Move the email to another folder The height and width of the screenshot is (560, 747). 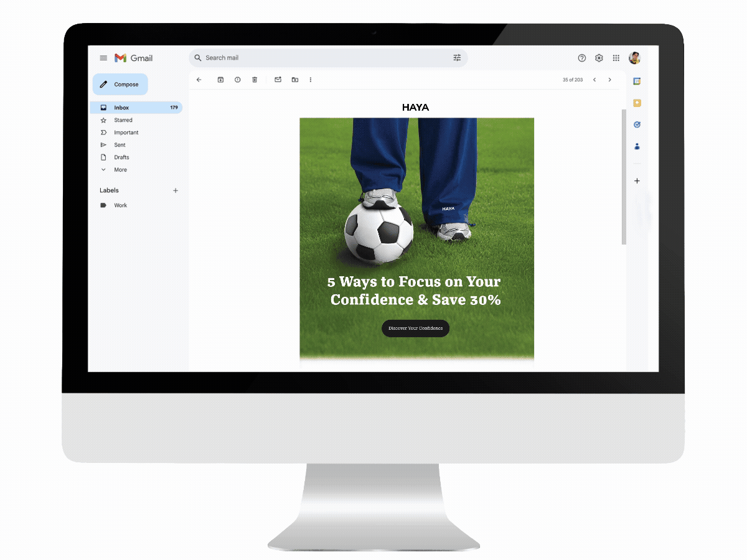click(x=295, y=80)
